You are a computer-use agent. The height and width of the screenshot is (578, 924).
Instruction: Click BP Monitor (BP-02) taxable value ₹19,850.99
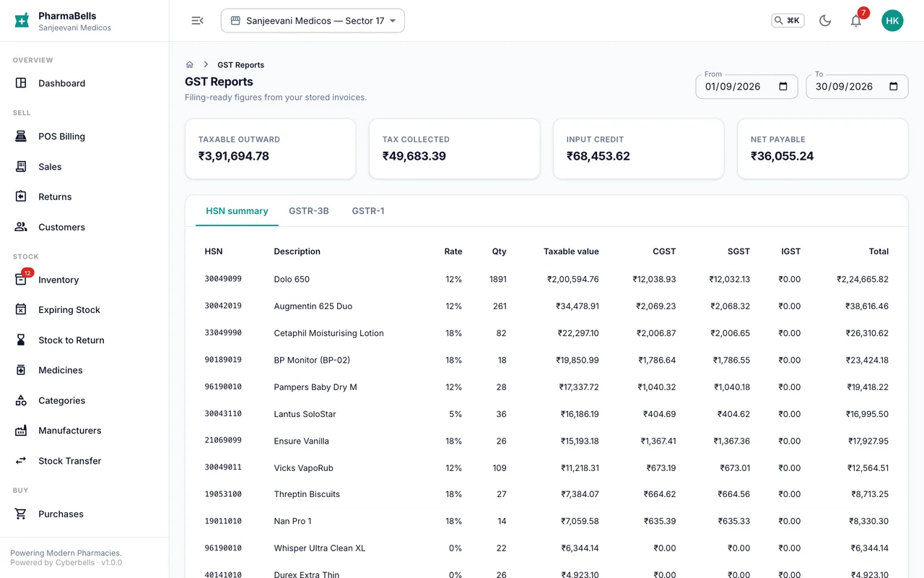[x=577, y=360]
